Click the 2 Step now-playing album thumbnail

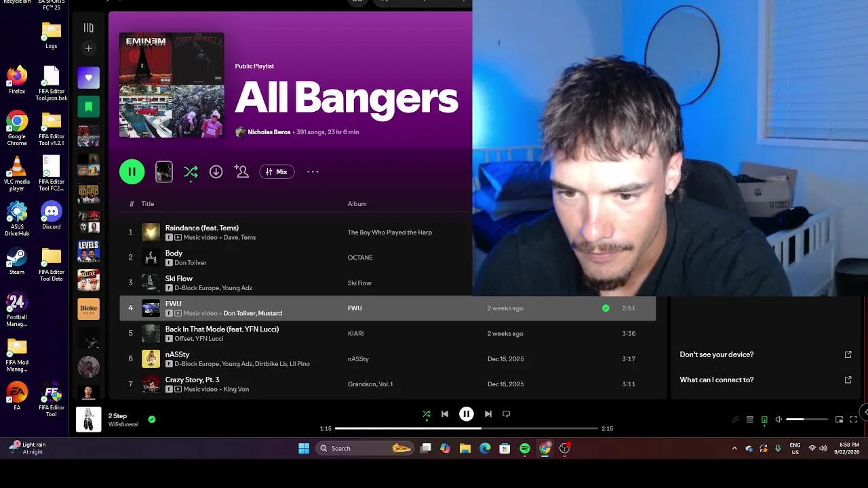(88, 420)
